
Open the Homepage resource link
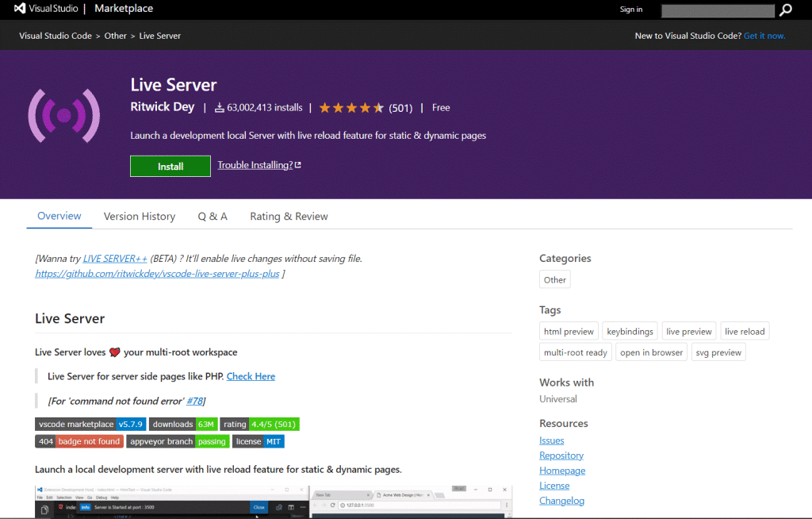[x=562, y=471]
